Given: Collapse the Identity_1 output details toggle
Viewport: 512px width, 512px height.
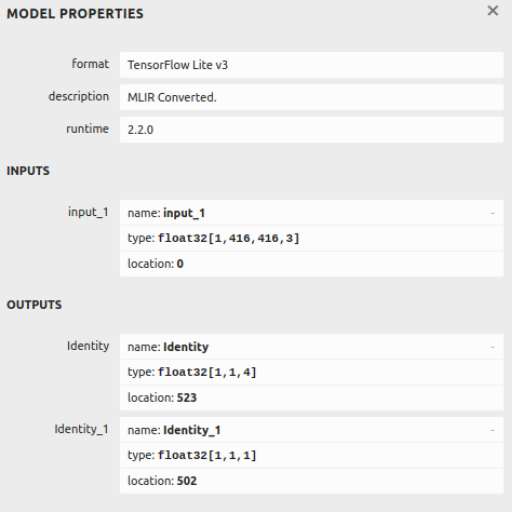Looking at the screenshot, I should (x=492, y=430).
